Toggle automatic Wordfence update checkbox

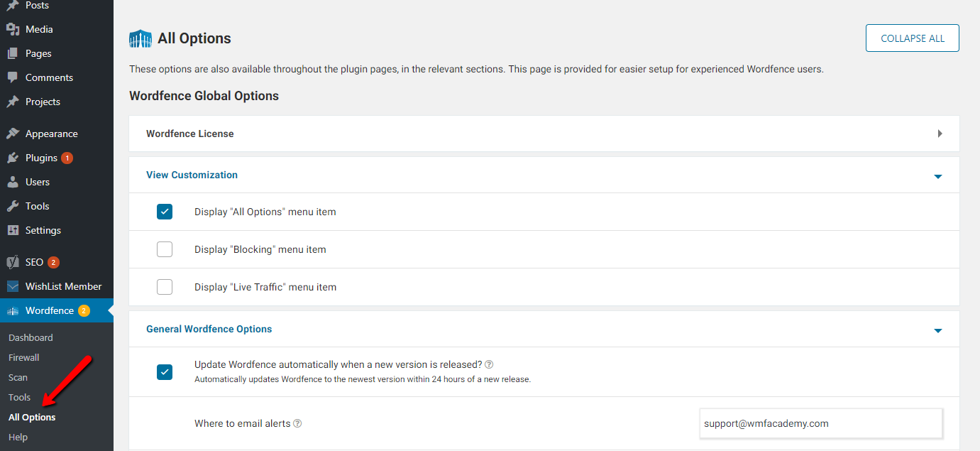click(x=165, y=372)
